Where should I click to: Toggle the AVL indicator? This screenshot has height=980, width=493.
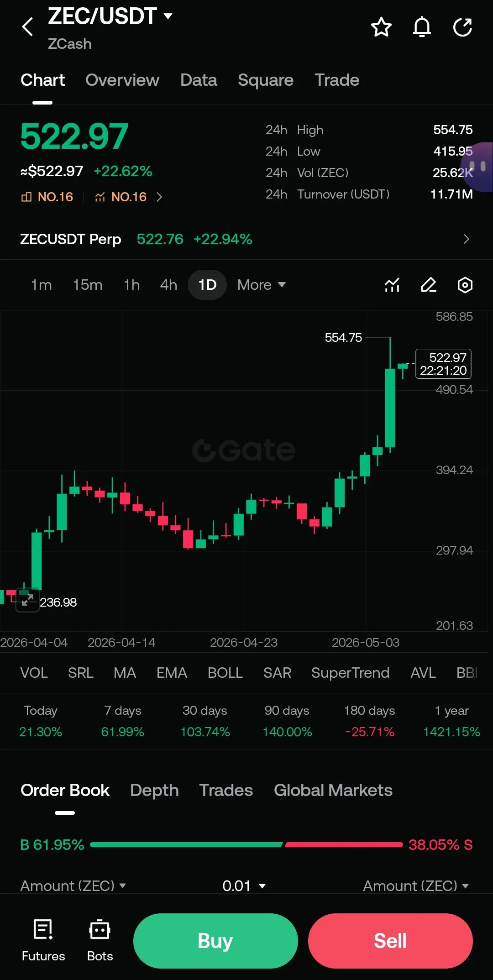tap(423, 673)
